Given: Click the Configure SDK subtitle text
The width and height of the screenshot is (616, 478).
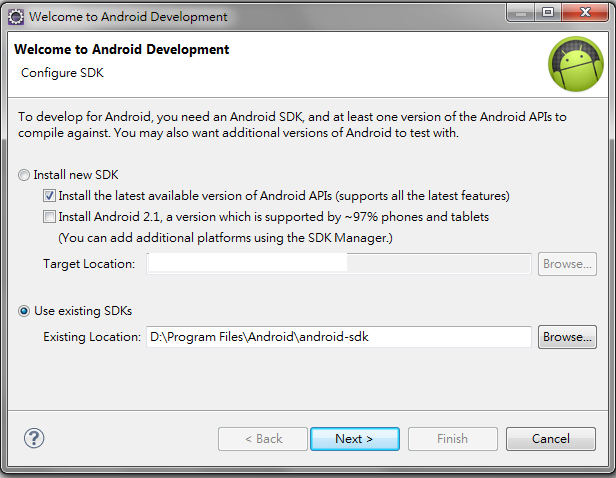Looking at the screenshot, I should (62, 73).
